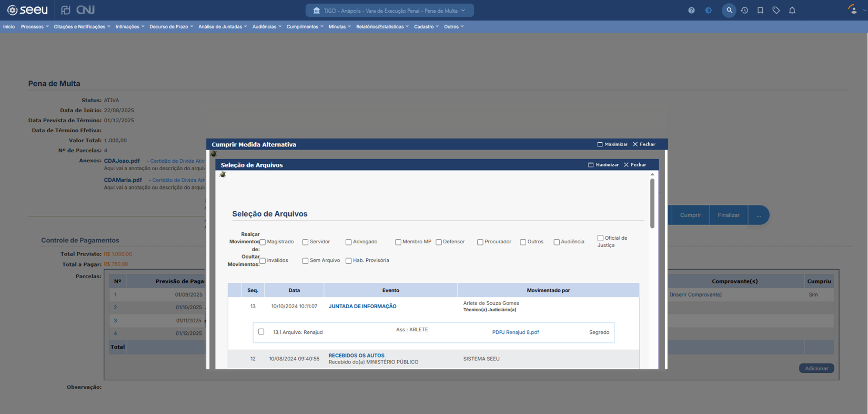This screenshot has height=414, width=868.
Task: Check the Magistrado checkbox
Action: point(263,242)
